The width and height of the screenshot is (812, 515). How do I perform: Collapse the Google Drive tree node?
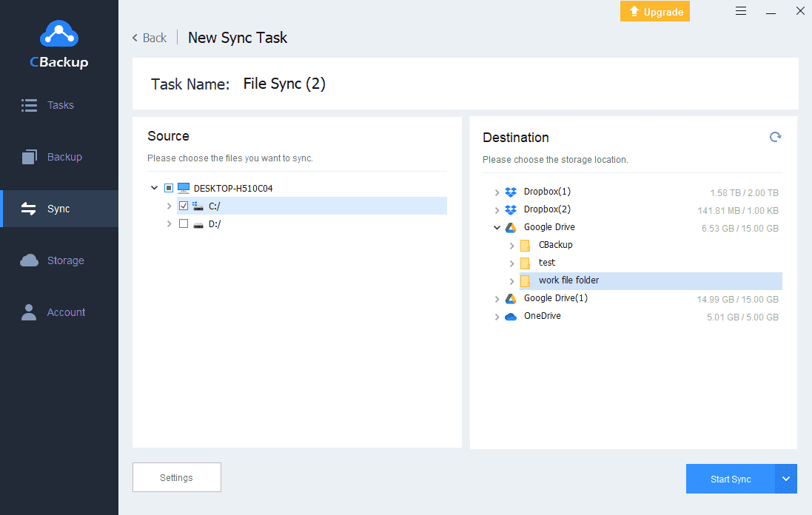pos(497,228)
